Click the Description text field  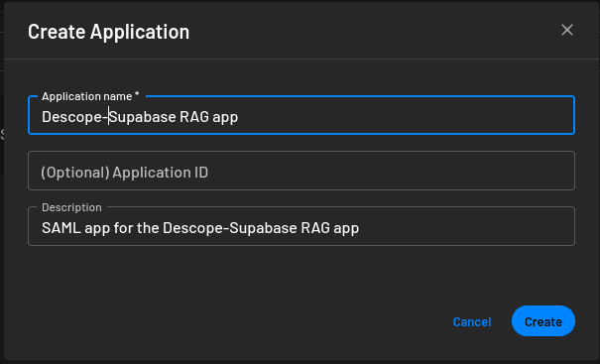click(x=301, y=226)
